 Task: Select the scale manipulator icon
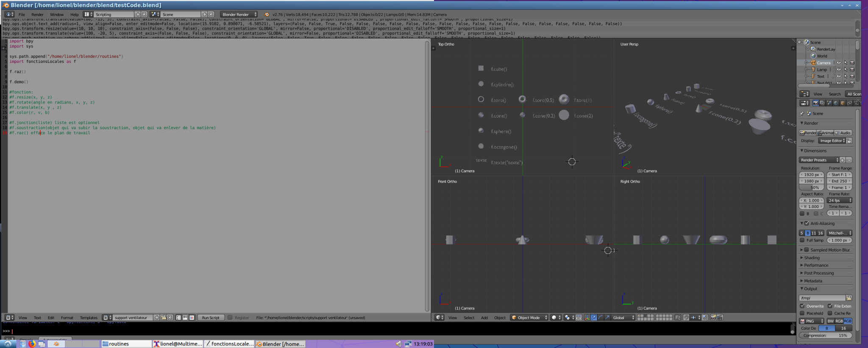click(607, 317)
